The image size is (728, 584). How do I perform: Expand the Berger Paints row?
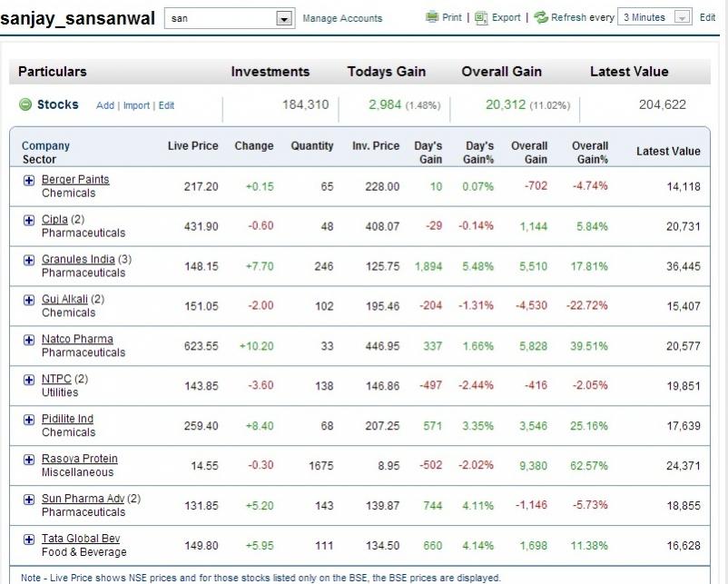[x=29, y=180]
